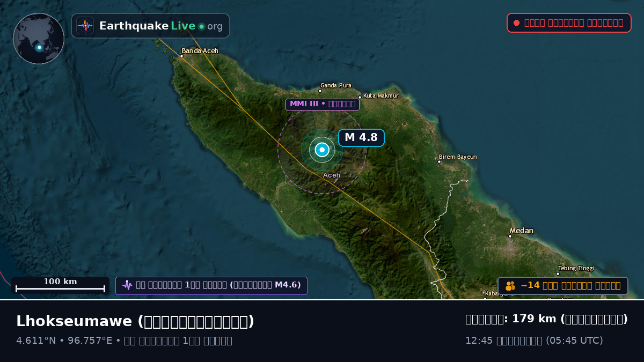This screenshot has height=362, width=644.
Task: Click the EarthquakeLive compass logo icon
Action: pyautogui.click(x=85, y=26)
